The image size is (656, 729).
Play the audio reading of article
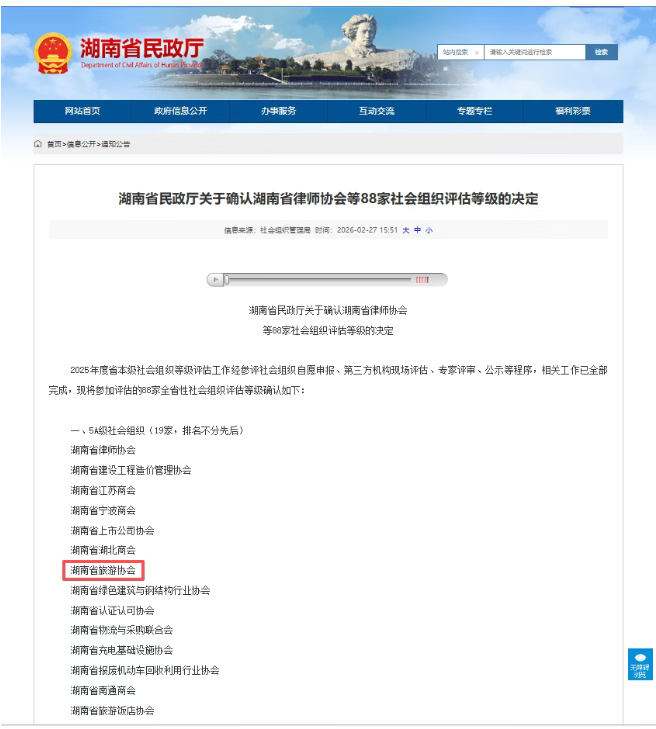(x=215, y=280)
